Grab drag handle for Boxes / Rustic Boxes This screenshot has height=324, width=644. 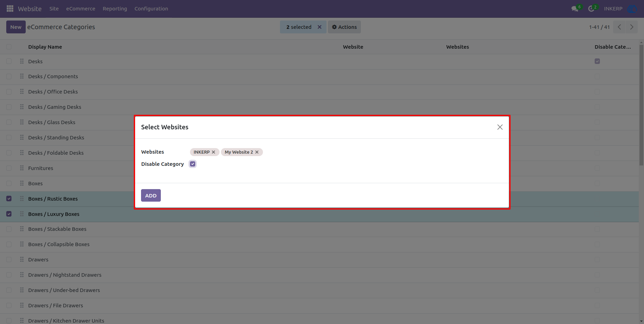(x=22, y=199)
